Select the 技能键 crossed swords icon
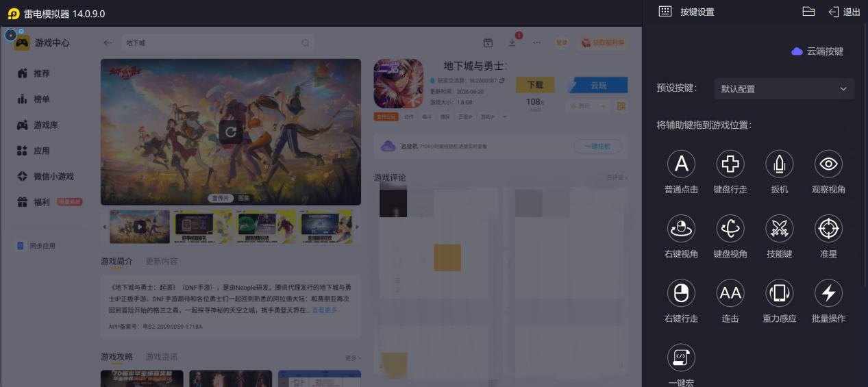 click(780, 229)
